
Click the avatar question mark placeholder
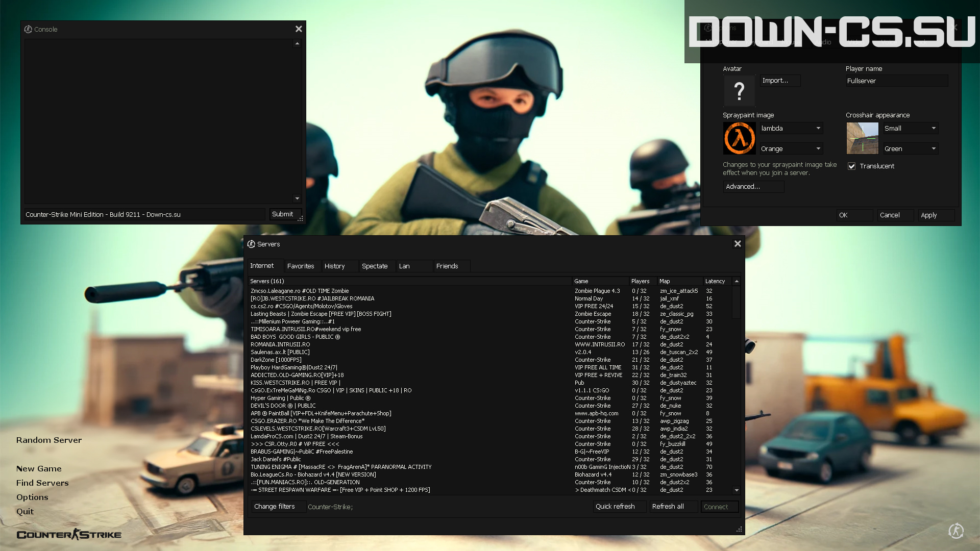coord(739,91)
